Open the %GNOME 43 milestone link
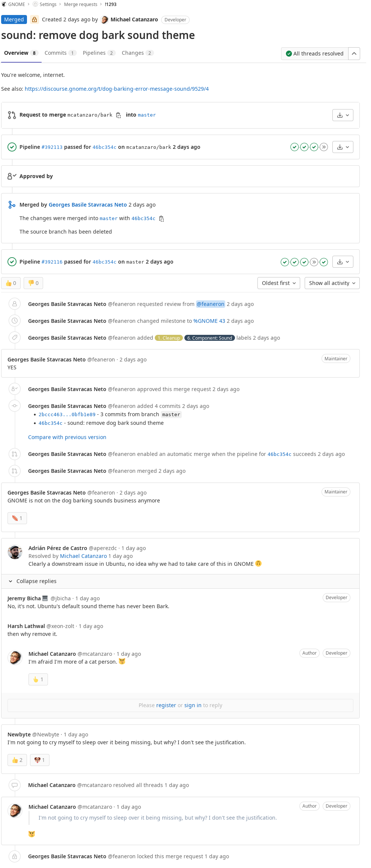The height and width of the screenshot is (868, 371). tap(209, 321)
